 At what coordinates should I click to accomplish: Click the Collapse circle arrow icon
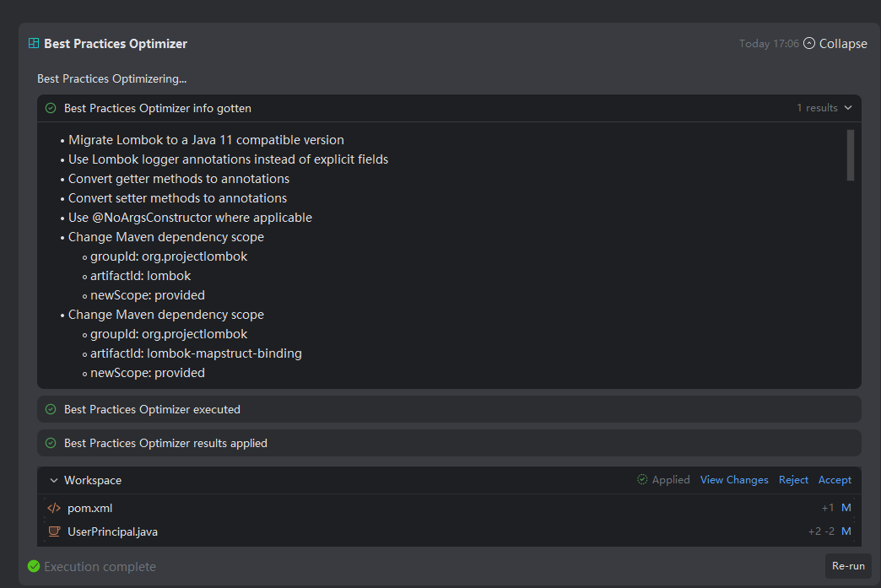[809, 43]
